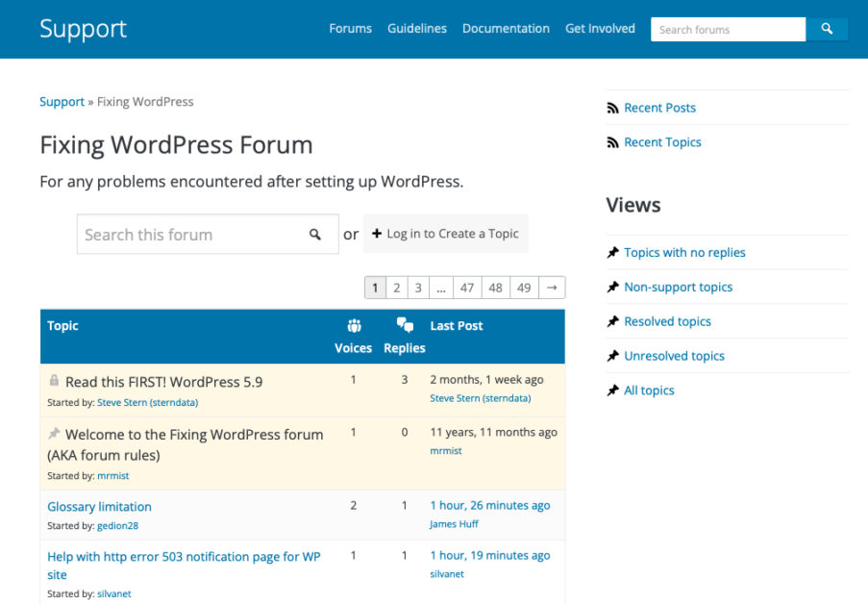This screenshot has width=868, height=605.
Task: Click the RSS icon beside Recent Topics
Action: pos(612,143)
